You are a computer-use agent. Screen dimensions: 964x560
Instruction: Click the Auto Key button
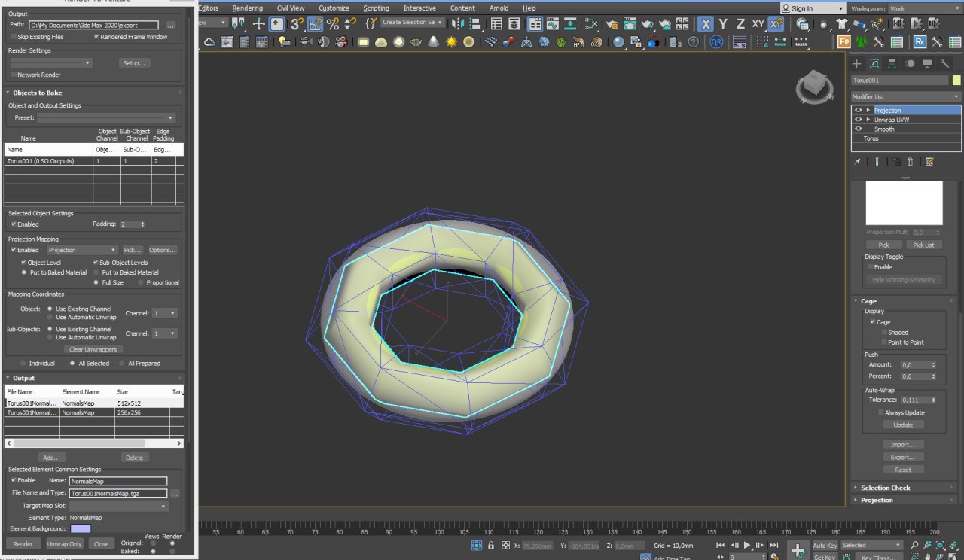(x=825, y=545)
